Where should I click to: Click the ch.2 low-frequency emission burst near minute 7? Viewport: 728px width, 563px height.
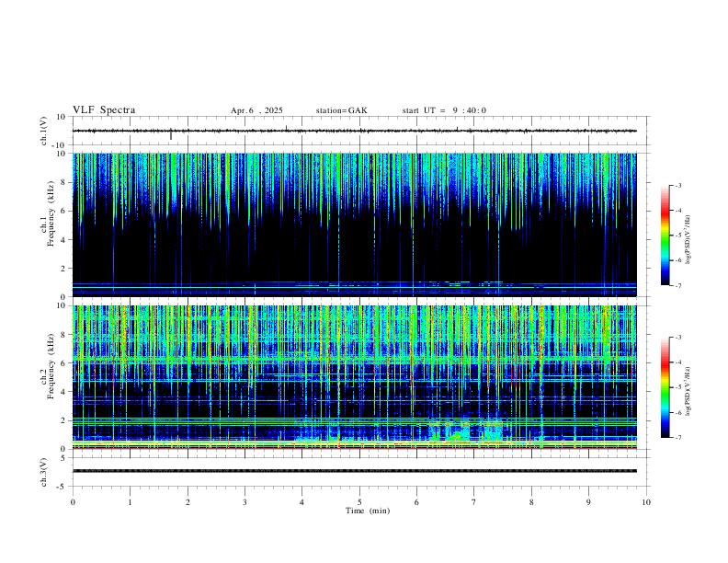[x=464, y=431]
